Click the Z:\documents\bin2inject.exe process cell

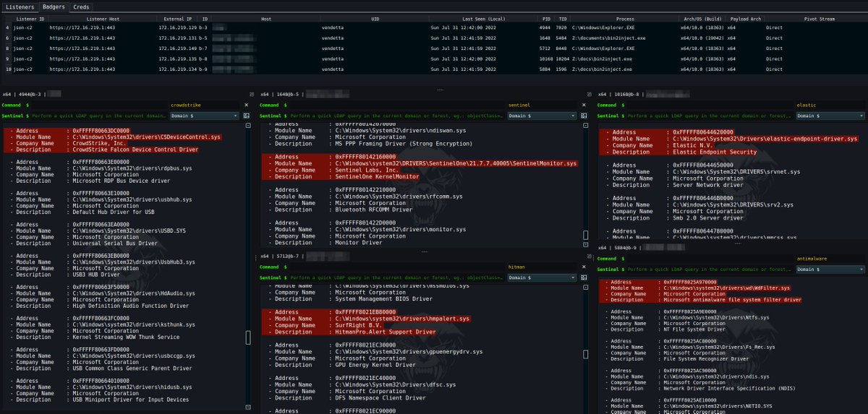(x=623, y=38)
